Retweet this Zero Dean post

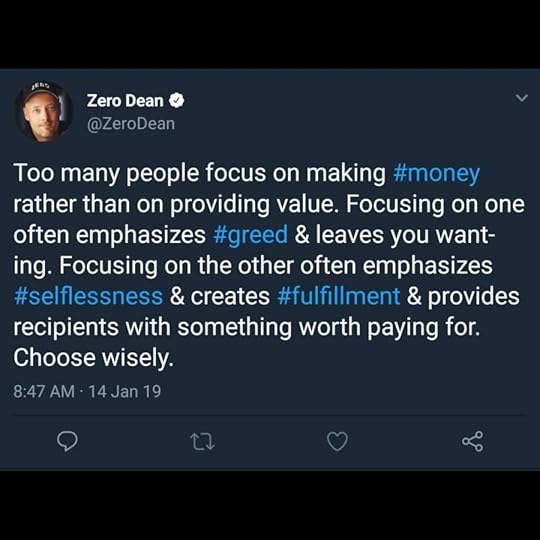pos(202,442)
